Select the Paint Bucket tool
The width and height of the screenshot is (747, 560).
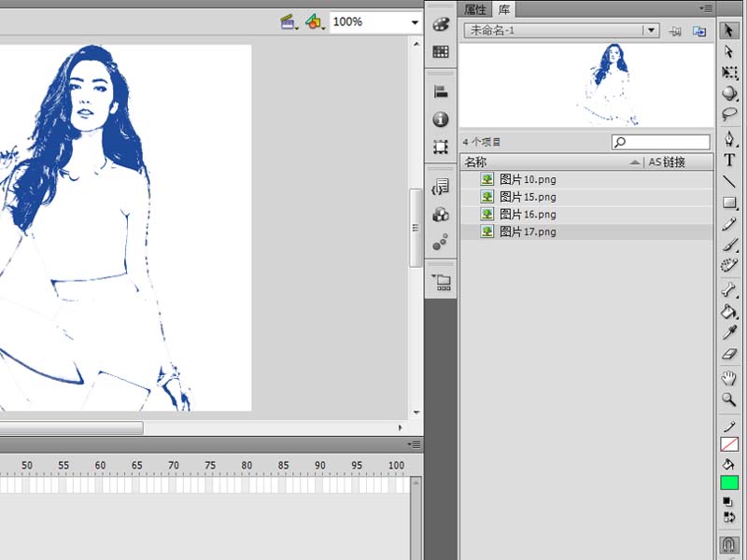[x=729, y=312]
